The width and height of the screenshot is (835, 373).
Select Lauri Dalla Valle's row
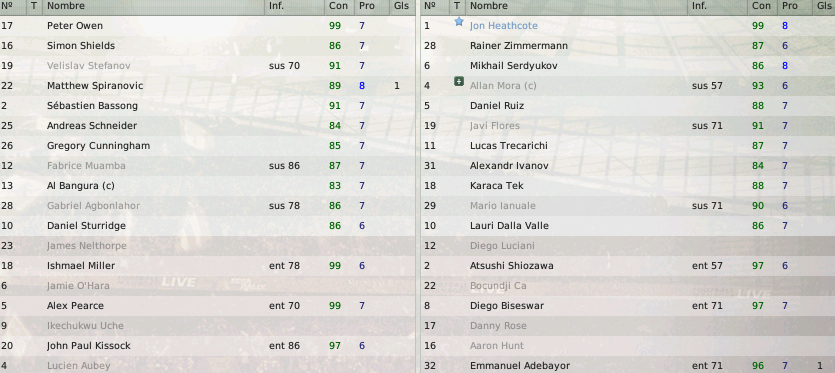pyautogui.click(x=628, y=226)
